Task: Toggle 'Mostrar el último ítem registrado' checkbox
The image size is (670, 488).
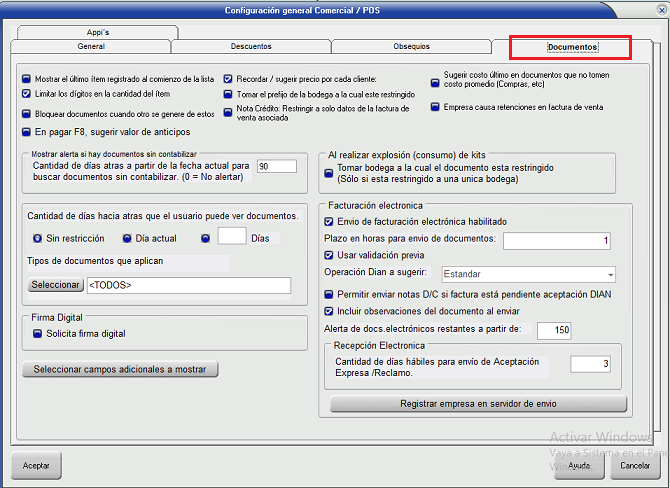Action: click(27, 78)
